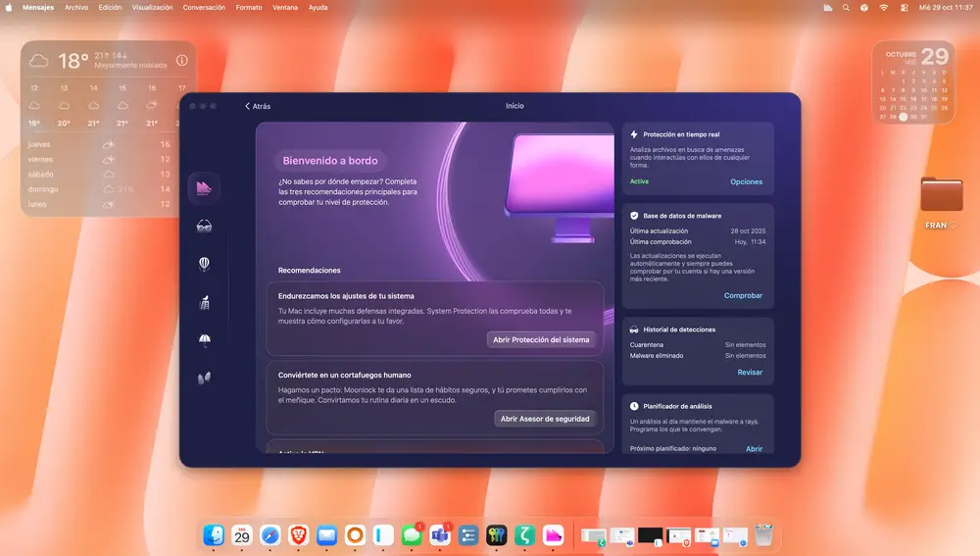Open Calendar from the dock
The height and width of the screenshot is (556, 980).
pyautogui.click(x=242, y=535)
